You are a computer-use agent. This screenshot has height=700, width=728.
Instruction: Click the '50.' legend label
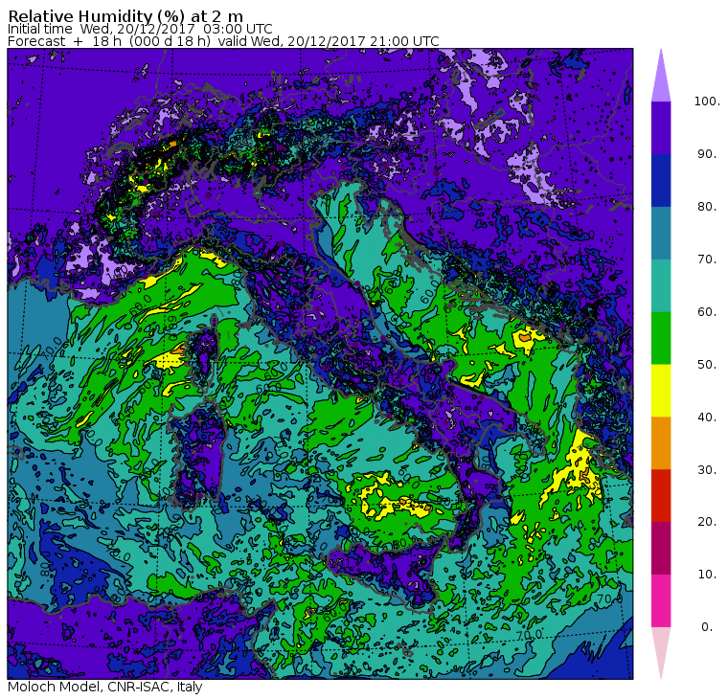point(707,365)
